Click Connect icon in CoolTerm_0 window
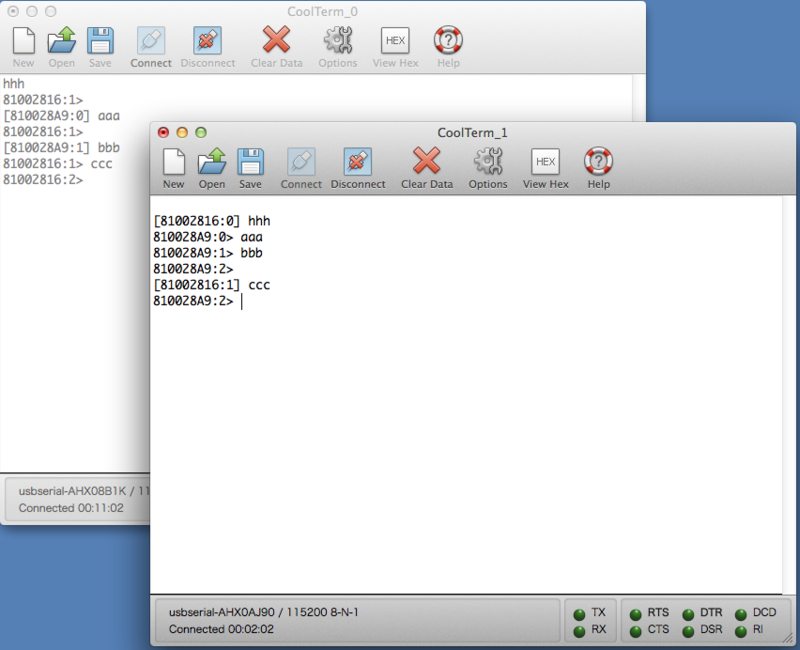 (x=151, y=41)
